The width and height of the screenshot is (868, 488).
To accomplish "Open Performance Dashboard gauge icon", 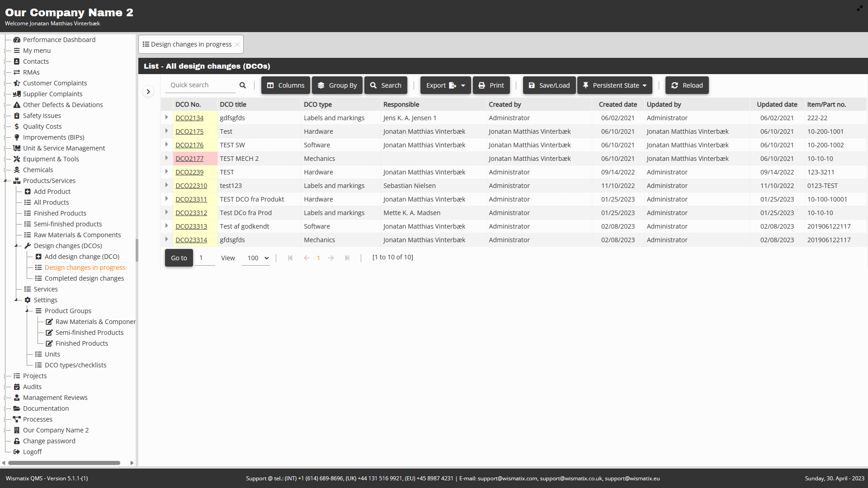I will [x=17, y=40].
